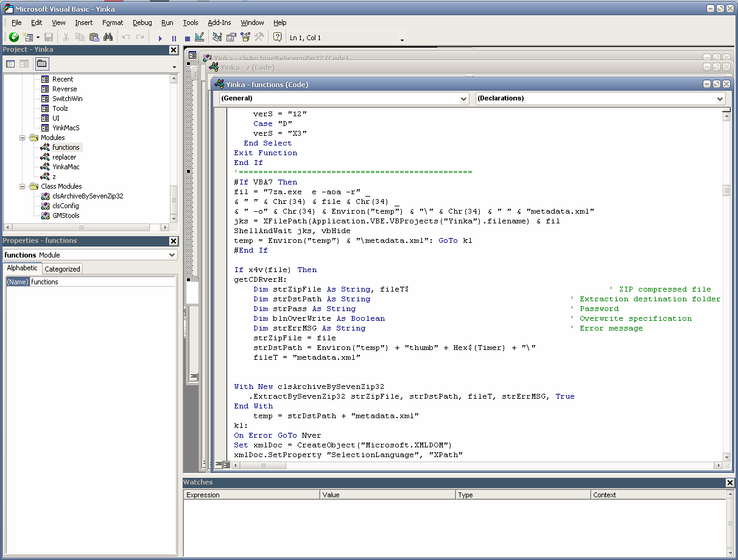Click the View Microsoft Excel host icon
738x560 pixels.
(x=13, y=38)
